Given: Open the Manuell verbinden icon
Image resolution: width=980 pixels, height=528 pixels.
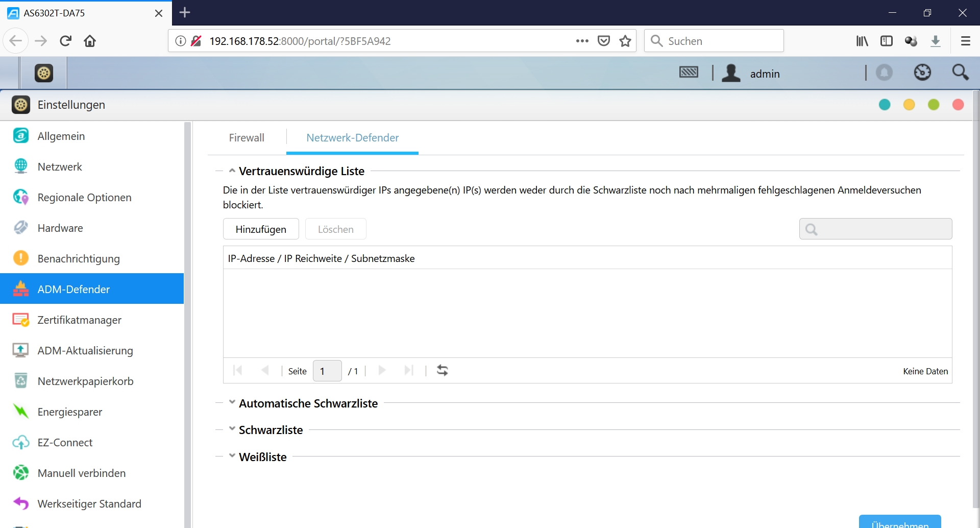Looking at the screenshot, I should tap(21, 473).
